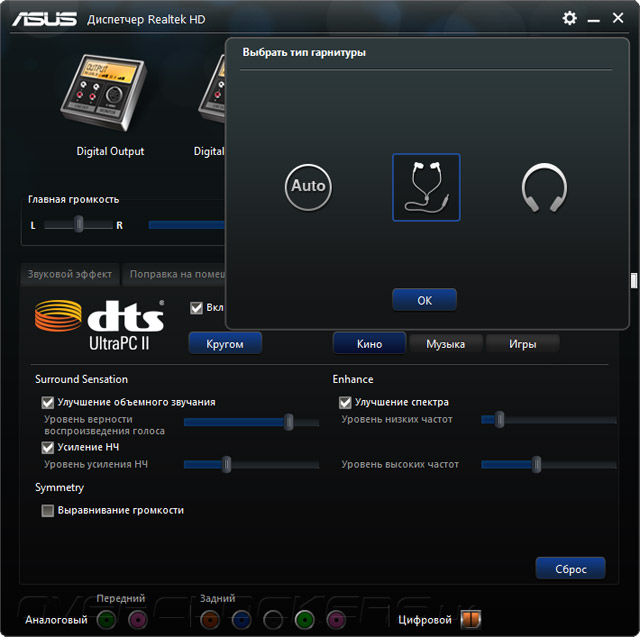640x637 pixels.
Task: Click the right-edge scrollbar handle
Action: [x=634, y=281]
